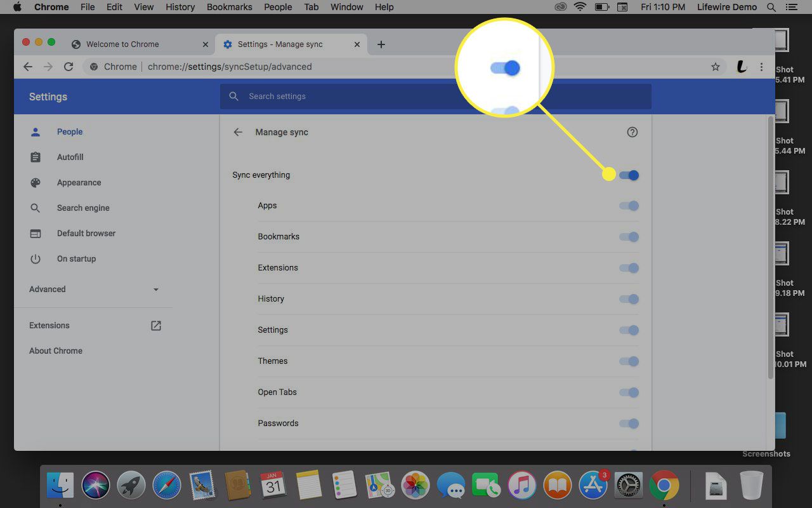Open Finder from the dock
This screenshot has width=812, height=508.
[60, 486]
